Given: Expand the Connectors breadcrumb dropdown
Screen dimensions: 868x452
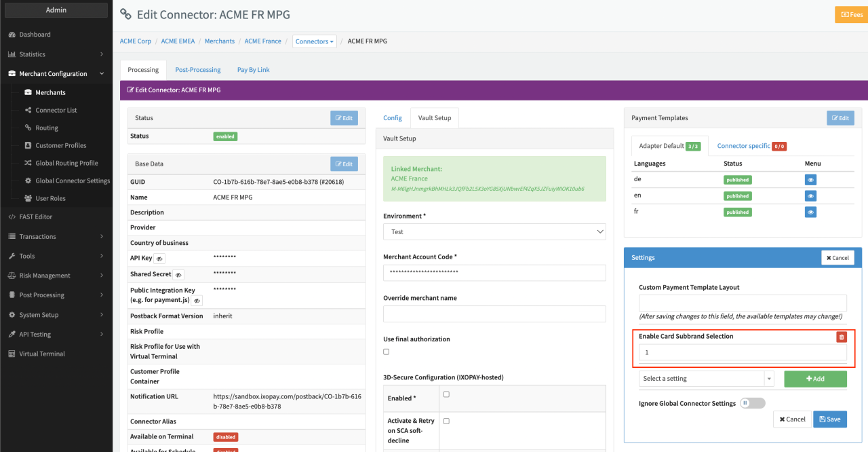Looking at the screenshot, I should tap(315, 41).
